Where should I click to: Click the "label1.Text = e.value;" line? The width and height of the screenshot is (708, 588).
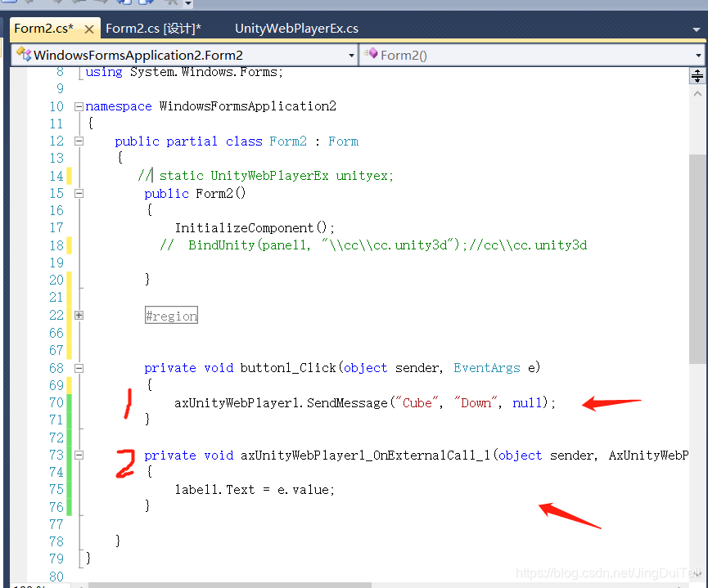coord(255,490)
